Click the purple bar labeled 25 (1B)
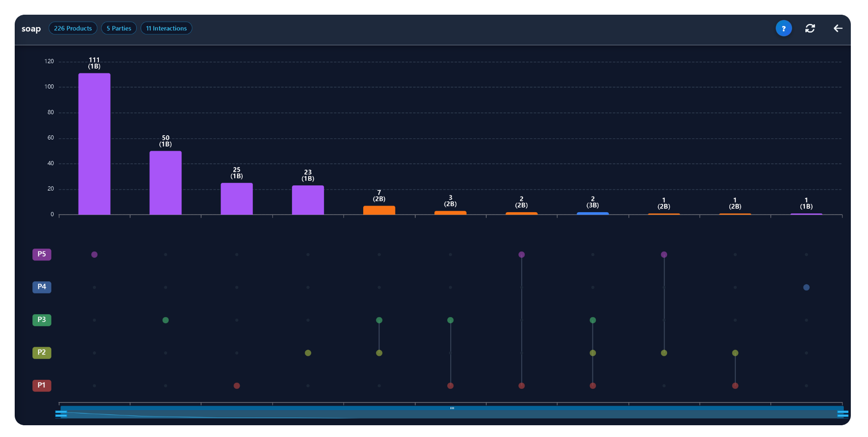This screenshot has height=437, width=868. [237, 199]
